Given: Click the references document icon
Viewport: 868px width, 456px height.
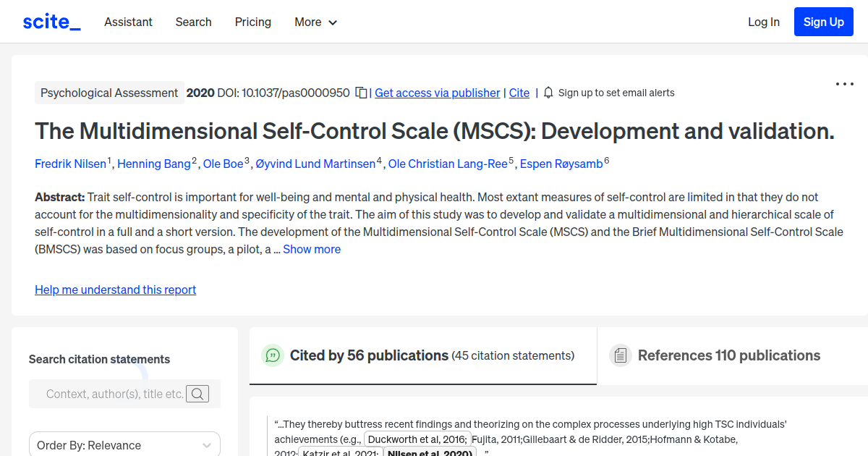Looking at the screenshot, I should tap(620, 355).
